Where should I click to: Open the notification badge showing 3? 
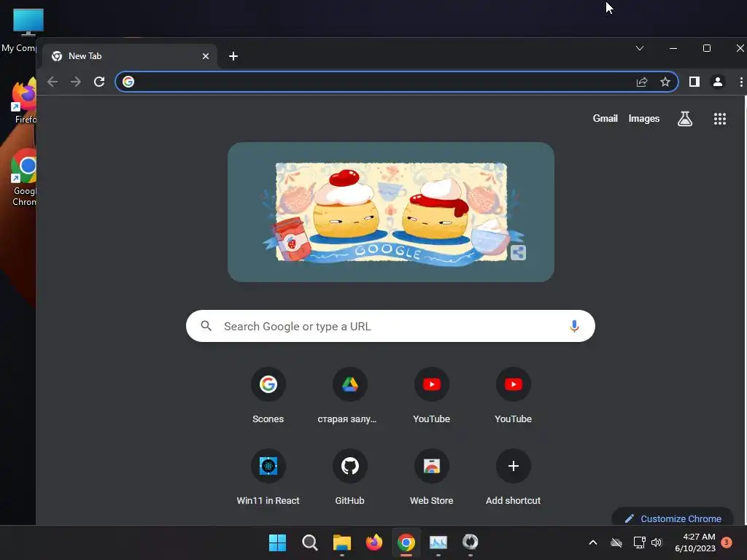[727, 542]
